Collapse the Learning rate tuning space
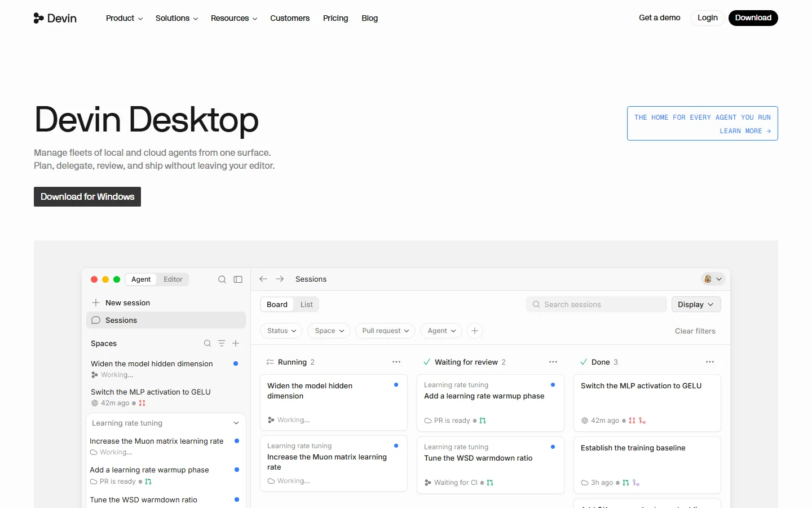This screenshot has height=508, width=812. (236, 423)
